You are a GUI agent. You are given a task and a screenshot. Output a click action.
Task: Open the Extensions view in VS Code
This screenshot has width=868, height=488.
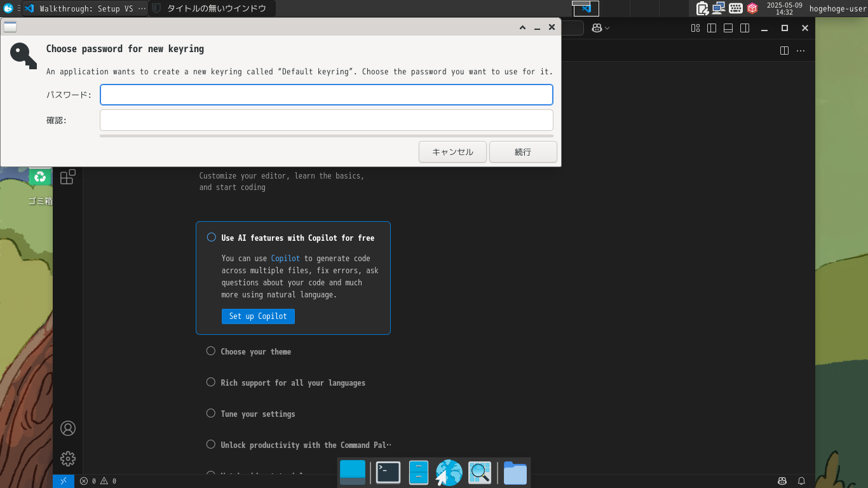pyautogui.click(x=68, y=177)
